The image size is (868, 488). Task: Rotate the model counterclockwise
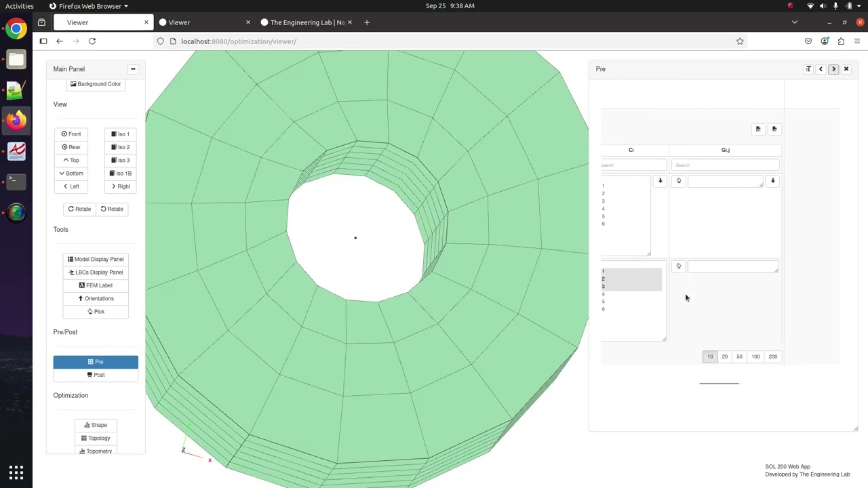pyautogui.click(x=112, y=209)
